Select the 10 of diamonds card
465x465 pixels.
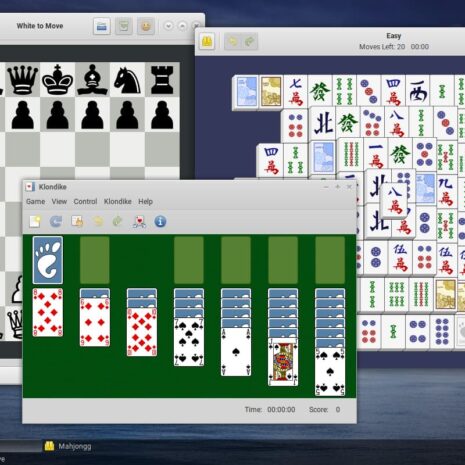[142, 332]
